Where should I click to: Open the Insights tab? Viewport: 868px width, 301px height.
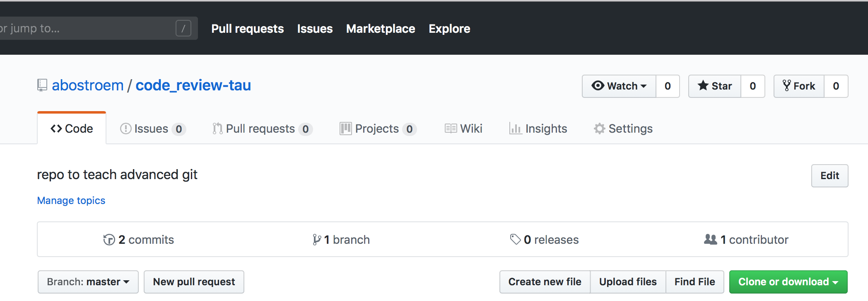(538, 129)
